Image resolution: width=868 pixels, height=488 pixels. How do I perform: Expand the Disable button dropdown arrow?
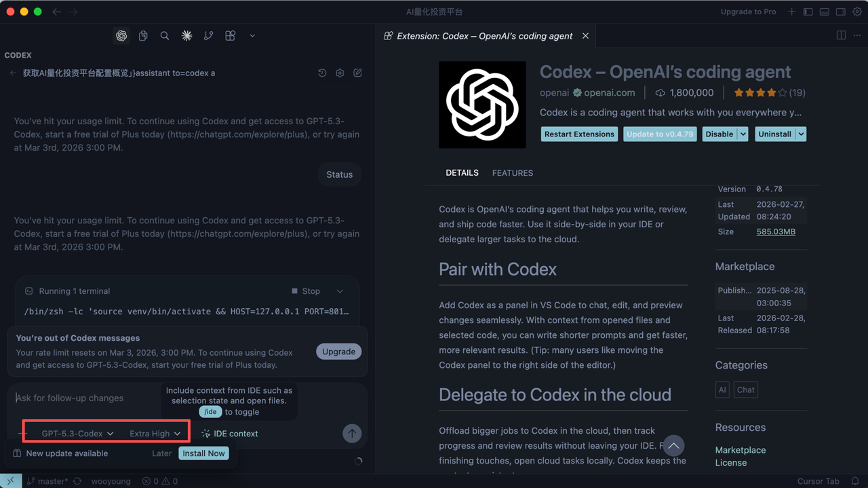(x=743, y=134)
